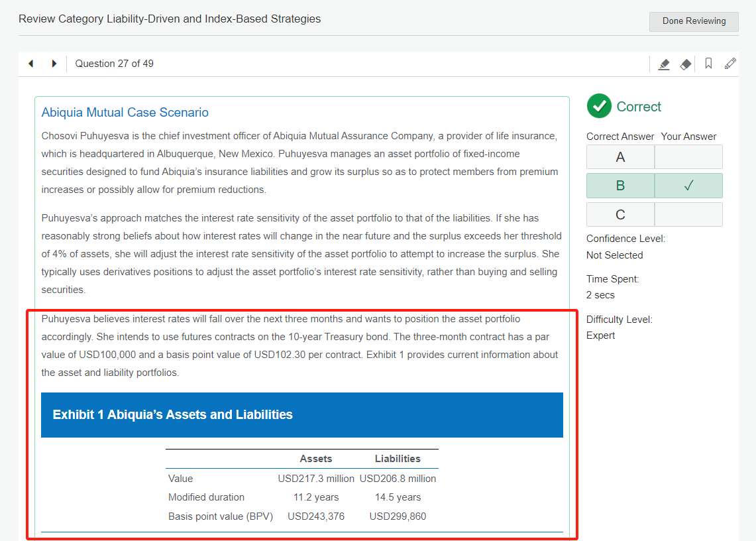The width and height of the screenshot is (756, 541).
Task: Click the checkmark in the Your Answer column
Action: tap(688, 186)
